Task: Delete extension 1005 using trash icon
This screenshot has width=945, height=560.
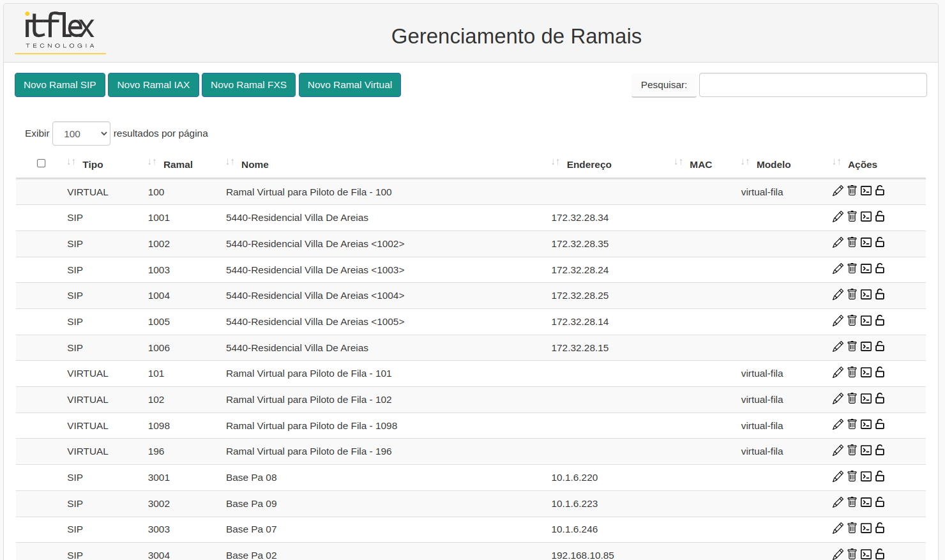Action: [x=852, y=321]
